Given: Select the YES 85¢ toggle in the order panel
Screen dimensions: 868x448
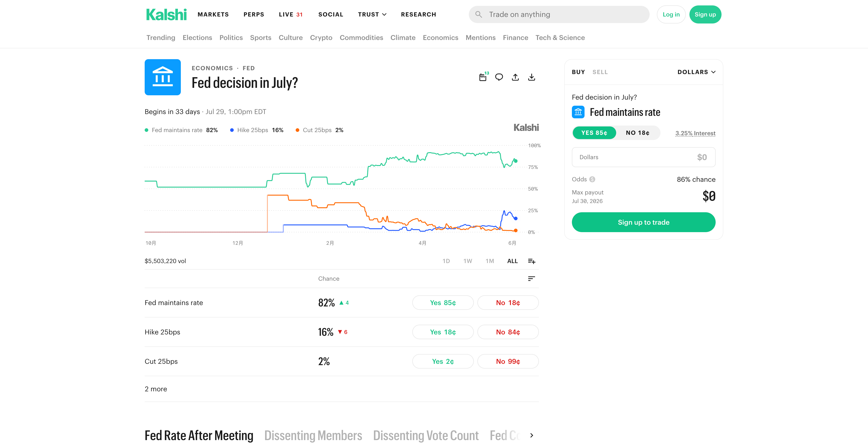Looking at the screenshot, I should pos(594,133).
